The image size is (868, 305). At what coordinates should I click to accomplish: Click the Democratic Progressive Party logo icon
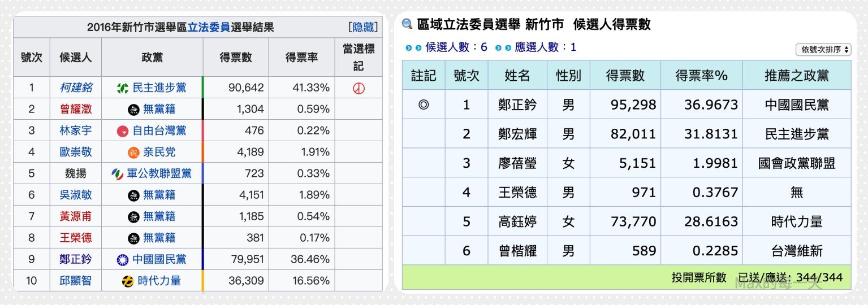(122, 88)
